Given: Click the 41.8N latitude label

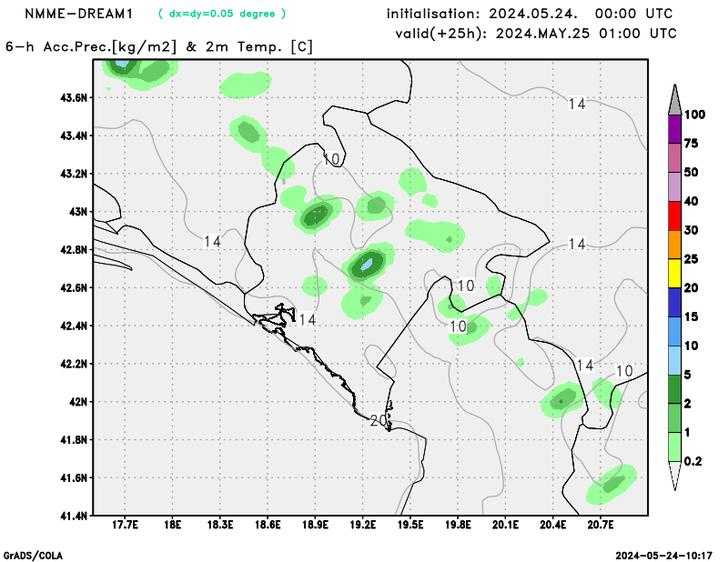Looking at the screenshot, I should [74, 440].
